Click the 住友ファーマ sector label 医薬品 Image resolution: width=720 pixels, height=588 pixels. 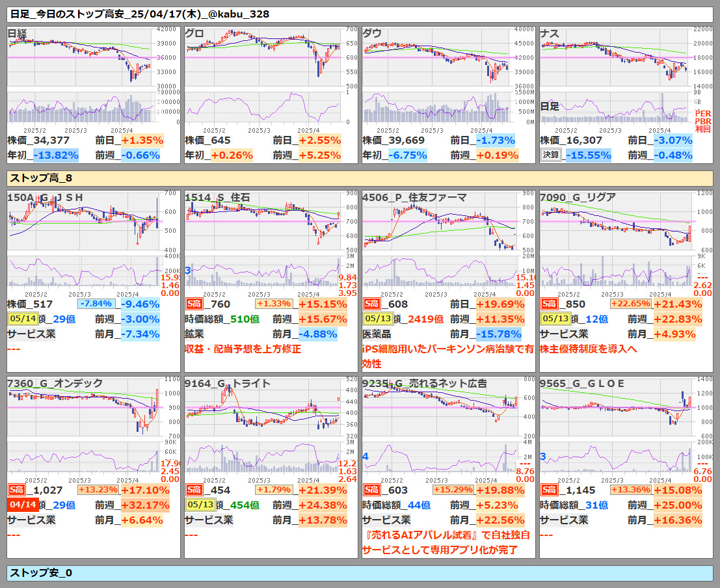pos(377,334)
